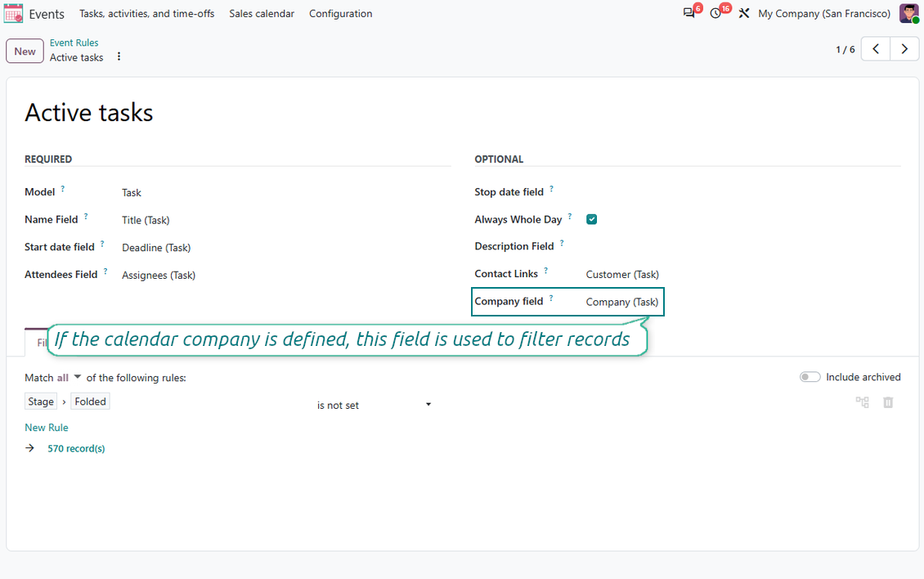Open the company switcher My Company (San Francisco)
The image size is (924, 579).
(823, 13)
